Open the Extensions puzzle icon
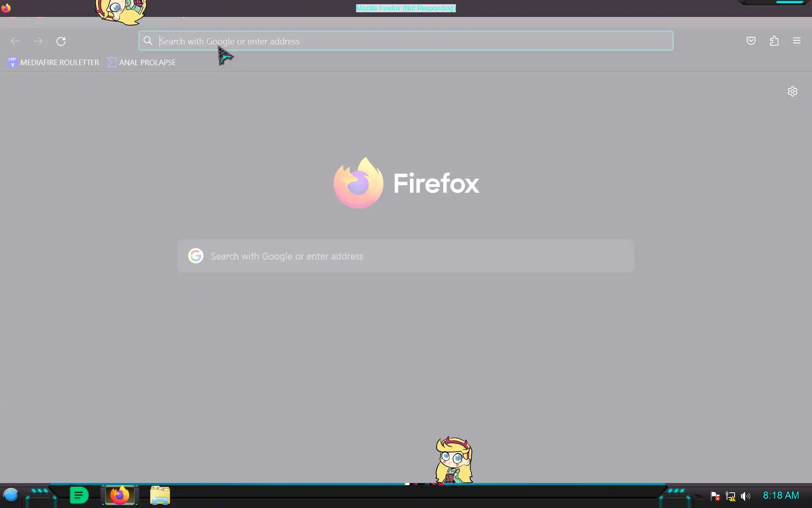The height and width of the screenshot is (508, 812). (774, 41)
